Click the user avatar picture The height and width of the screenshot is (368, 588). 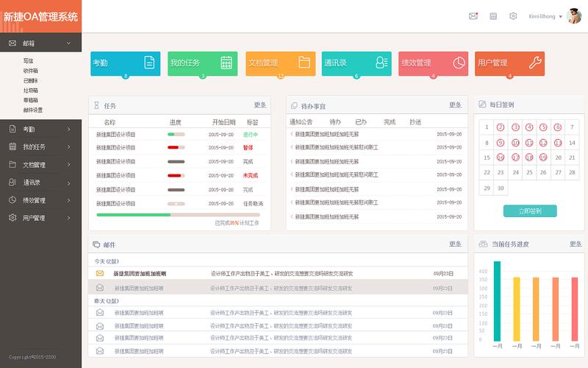click(574, 16)
